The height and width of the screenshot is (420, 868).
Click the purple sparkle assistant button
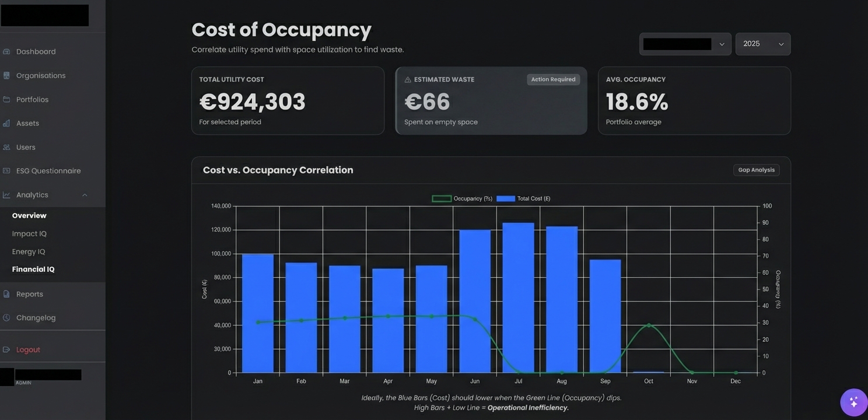pyautogui.click(x=853, y=402)
